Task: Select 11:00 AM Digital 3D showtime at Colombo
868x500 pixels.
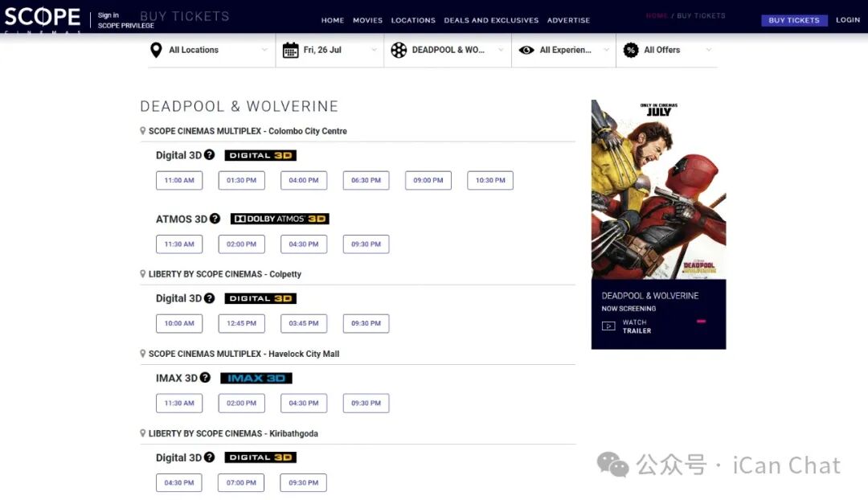Action: coord(179,181)
